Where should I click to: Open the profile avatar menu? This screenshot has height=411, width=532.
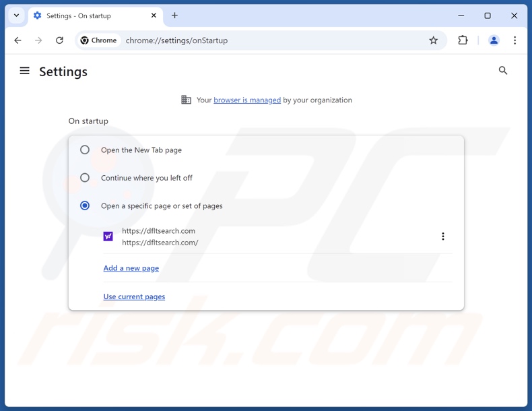point(494,40)
